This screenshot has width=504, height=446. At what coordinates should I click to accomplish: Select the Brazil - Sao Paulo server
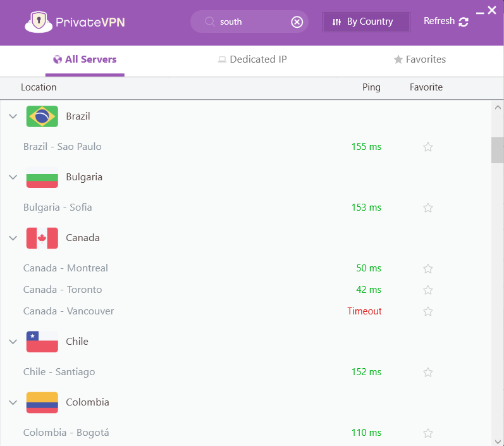pyautogui.click(x=63, y=147)
